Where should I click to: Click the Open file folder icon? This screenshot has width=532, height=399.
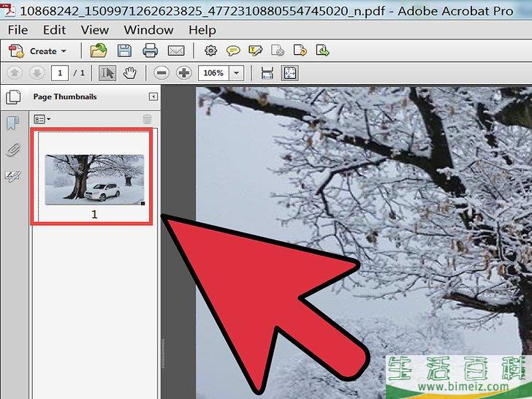[99, 51]
